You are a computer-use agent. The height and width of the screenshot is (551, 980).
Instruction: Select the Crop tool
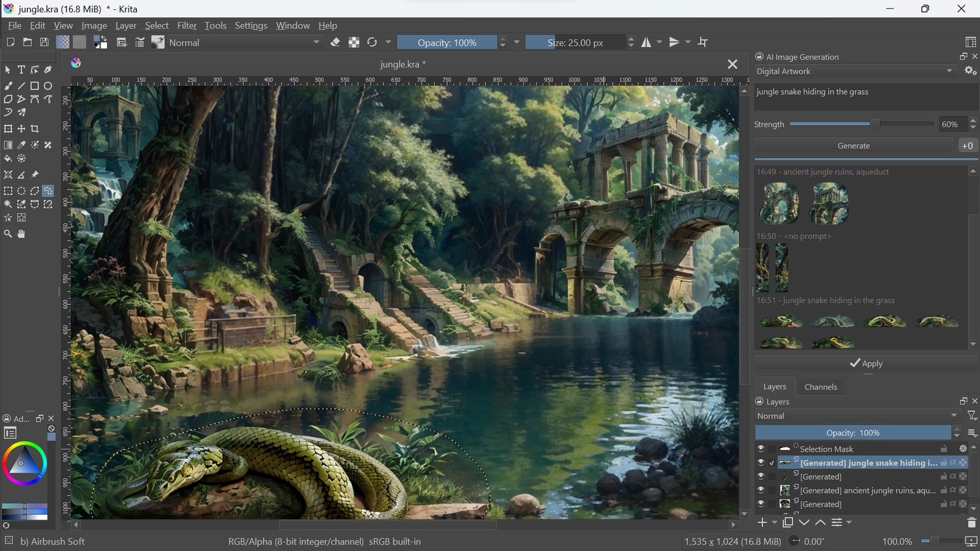pyautogui.click(x=35, y=129)
